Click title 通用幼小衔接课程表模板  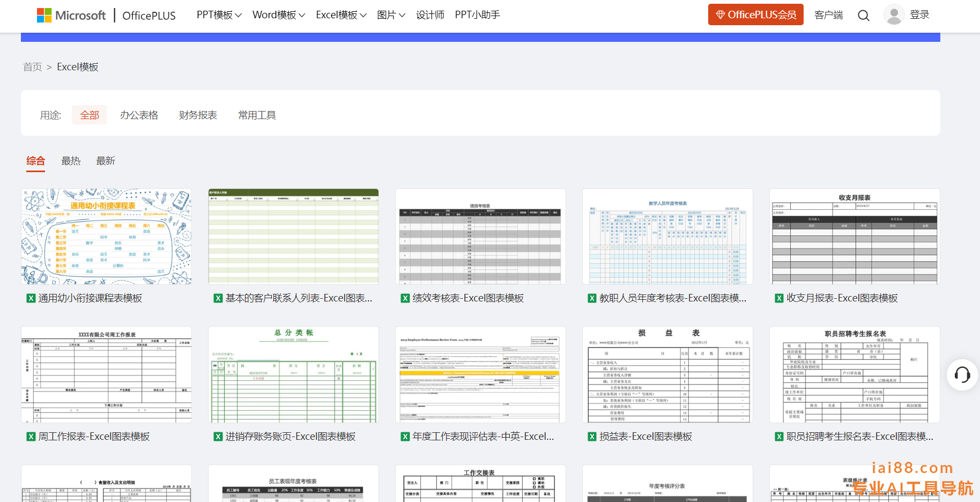[90, 298]
